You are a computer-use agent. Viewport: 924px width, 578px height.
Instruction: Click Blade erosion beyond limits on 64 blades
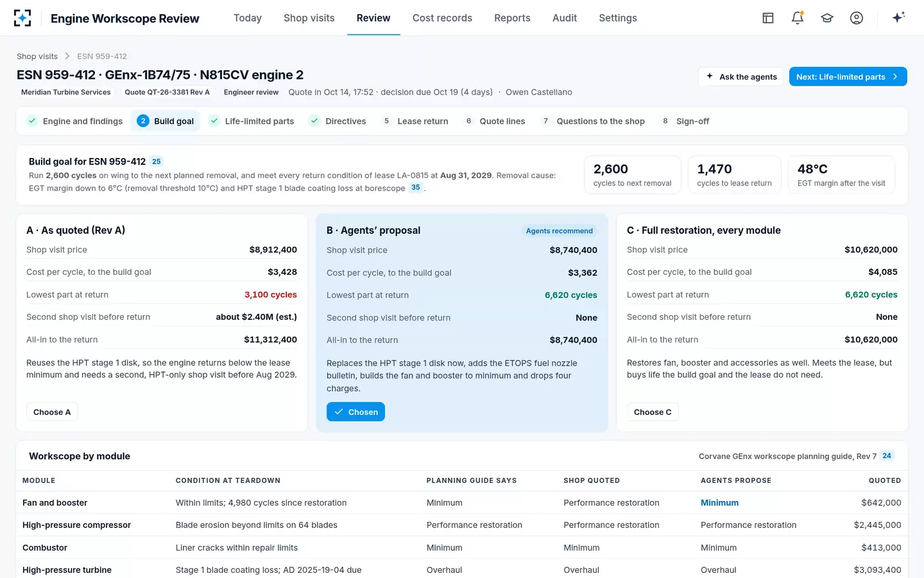256,525
